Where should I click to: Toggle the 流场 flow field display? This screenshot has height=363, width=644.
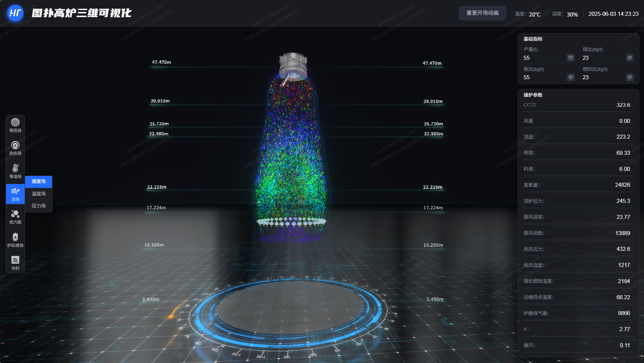(15, 194)
